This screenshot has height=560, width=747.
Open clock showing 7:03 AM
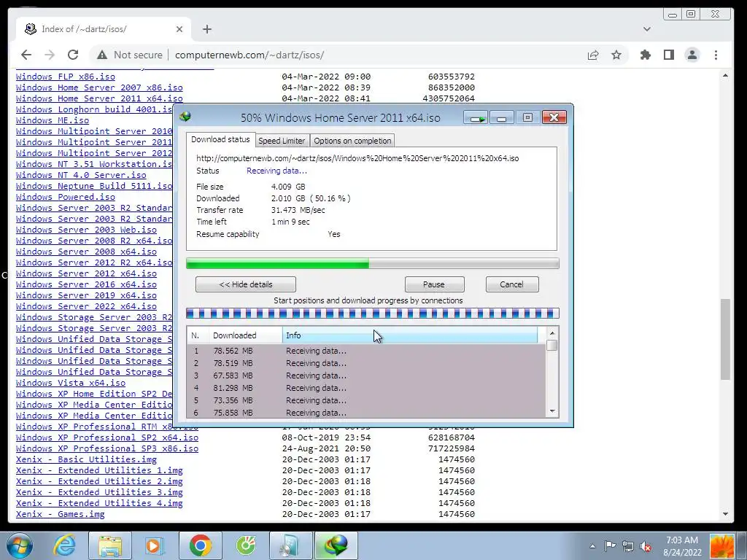pos(682,546)
